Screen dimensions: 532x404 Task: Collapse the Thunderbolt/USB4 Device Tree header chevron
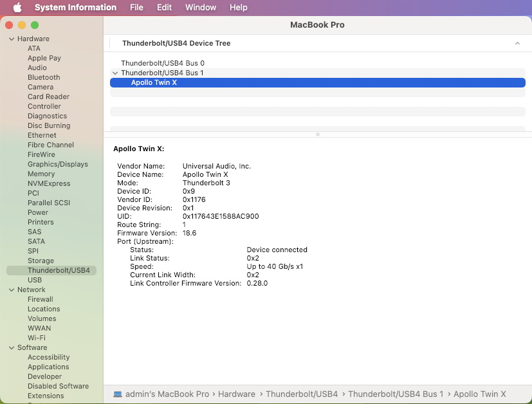(517, 43)
